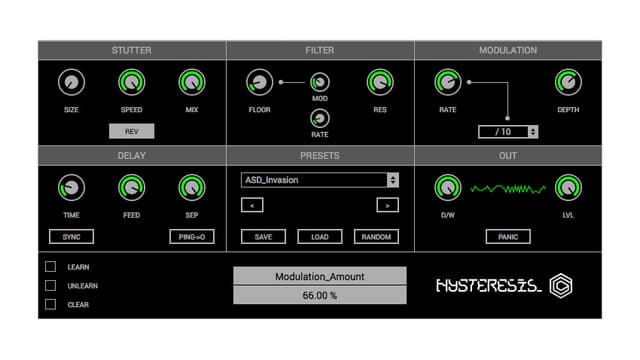The width and height of the screenshot is (640, 360).
Task: Click the 66.00 % value field
Action: pyautogui.click(x=320, y=295)
